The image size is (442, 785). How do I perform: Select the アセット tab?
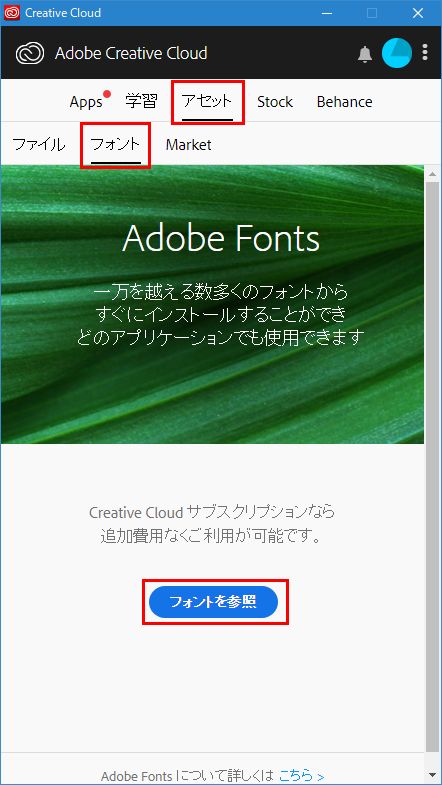(x=207, y=102)
